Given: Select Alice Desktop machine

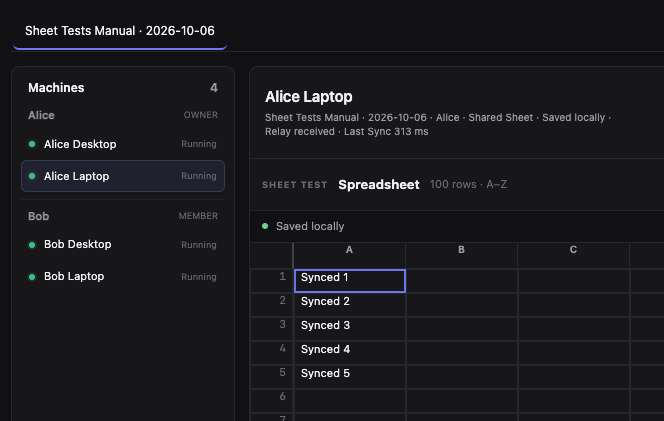Looking at the screenshot, I should [123, 144].
